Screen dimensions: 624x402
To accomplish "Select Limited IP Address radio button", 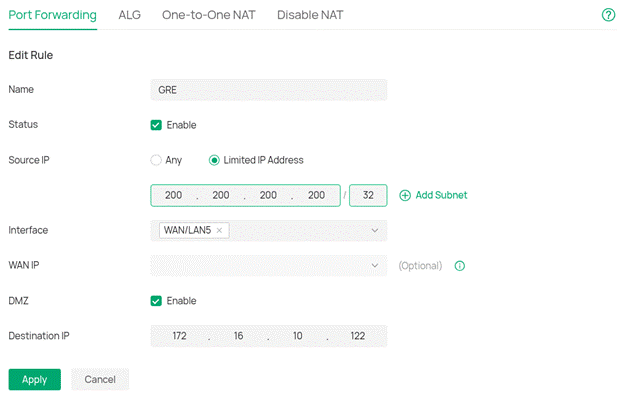I will (214, 160).
